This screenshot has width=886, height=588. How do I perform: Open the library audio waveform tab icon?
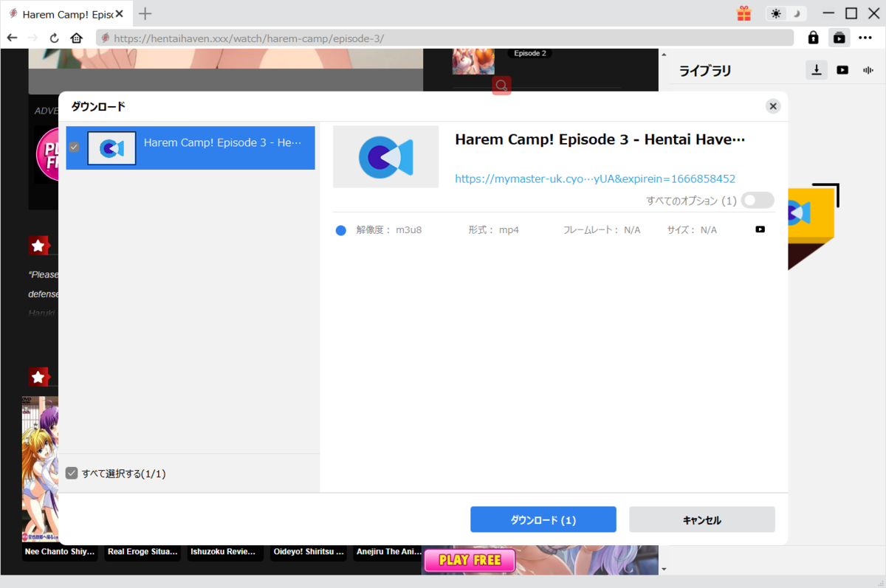click(x=868, y=70)
